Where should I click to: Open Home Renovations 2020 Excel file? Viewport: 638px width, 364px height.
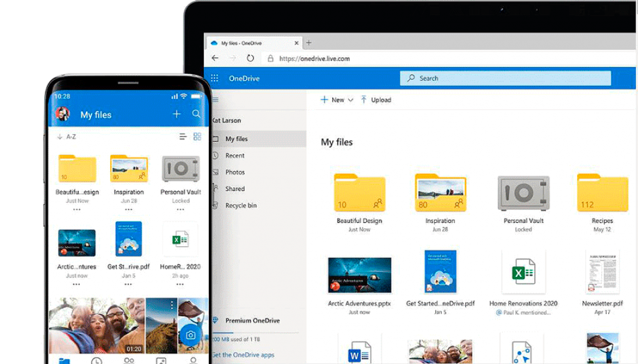pyautogui.click(x=523, y=271)
